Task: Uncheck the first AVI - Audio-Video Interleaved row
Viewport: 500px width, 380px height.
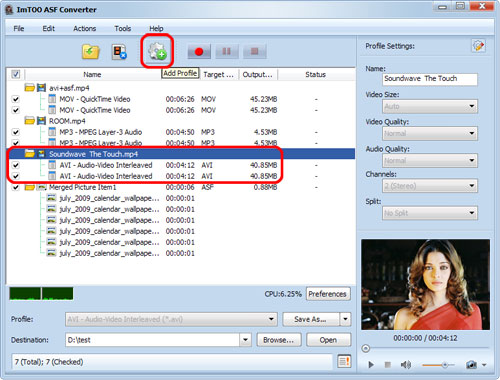Action: pyautogui.click(x=16, y=165)
